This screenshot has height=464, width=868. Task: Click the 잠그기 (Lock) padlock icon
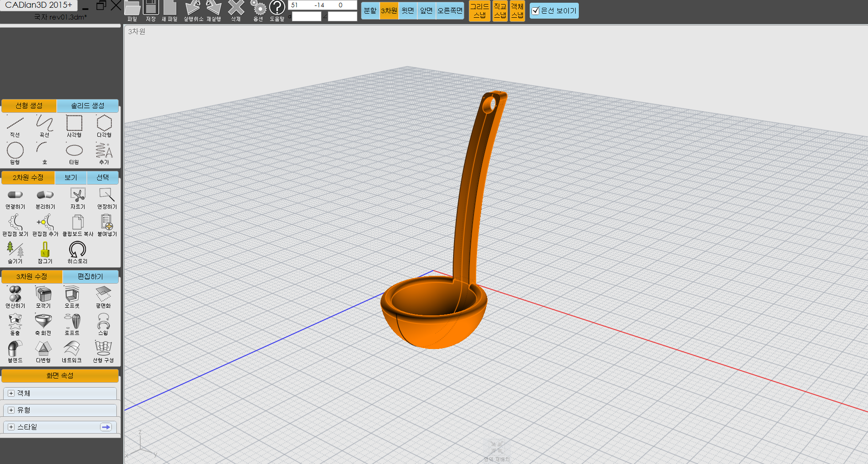pos(45,249)
